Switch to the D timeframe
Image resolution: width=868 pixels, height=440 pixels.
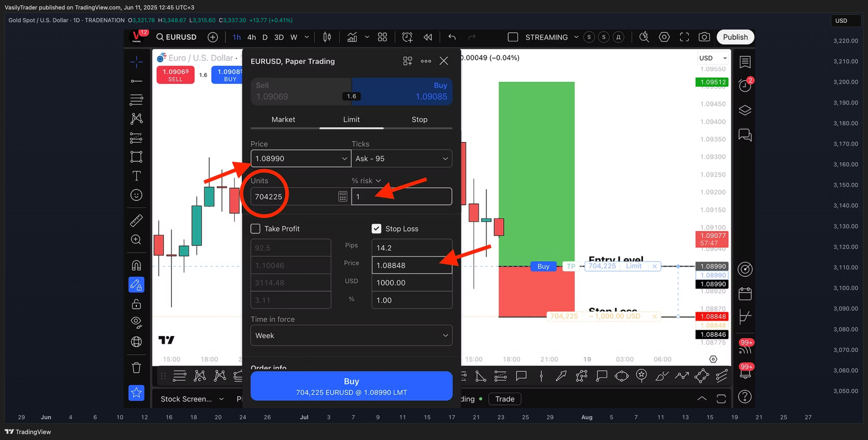point(265,37)
